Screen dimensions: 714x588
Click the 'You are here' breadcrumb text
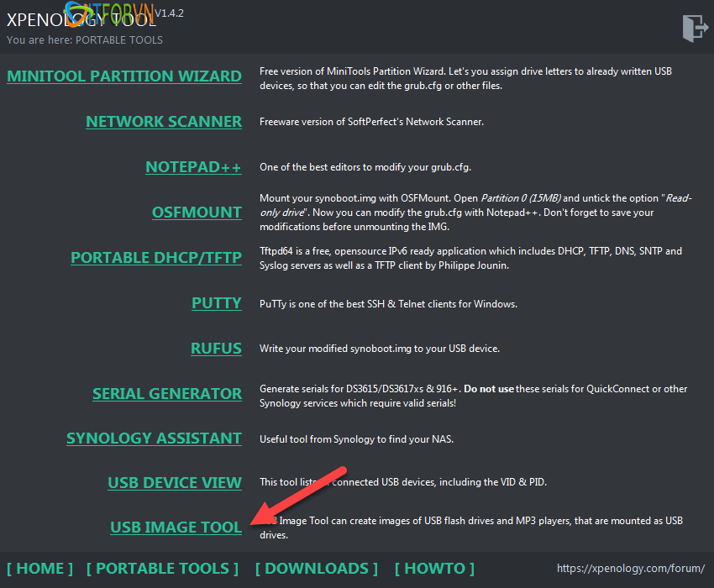(x=85, y=39)
